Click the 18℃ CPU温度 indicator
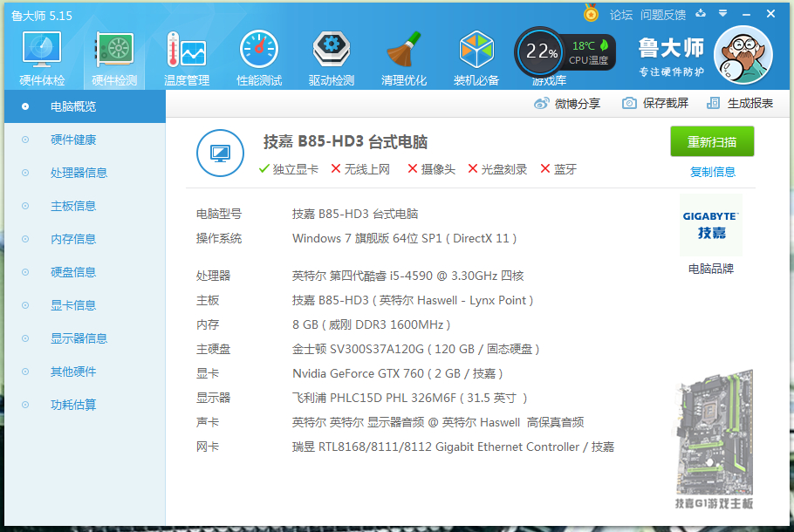The height and width of the screenshot is (532, 794). pos(589,52)
